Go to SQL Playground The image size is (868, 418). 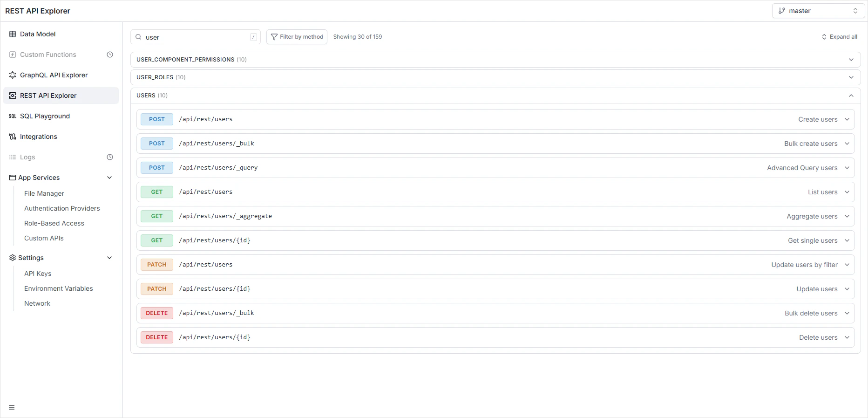point(61,116)
